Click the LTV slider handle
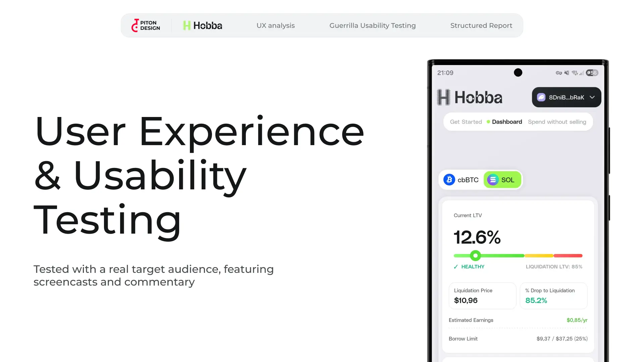 475,255
